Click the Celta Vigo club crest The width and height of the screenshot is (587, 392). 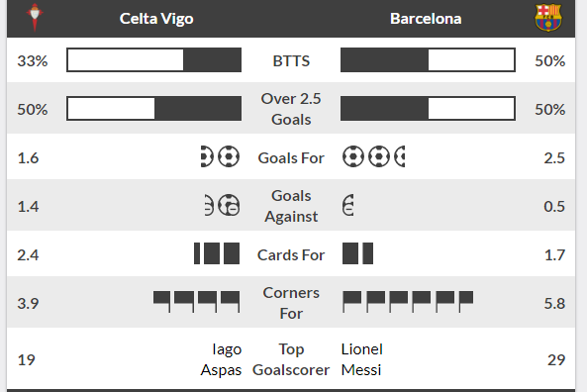click(35, 18)
